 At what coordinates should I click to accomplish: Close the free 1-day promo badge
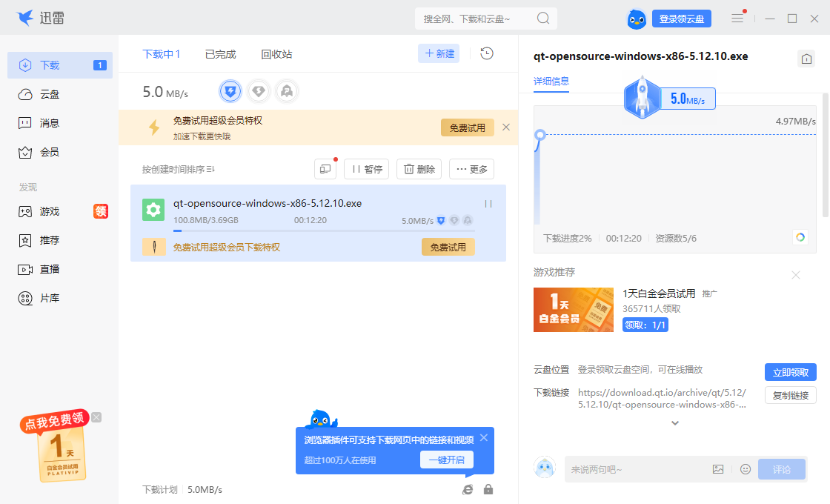click(96, 417)
